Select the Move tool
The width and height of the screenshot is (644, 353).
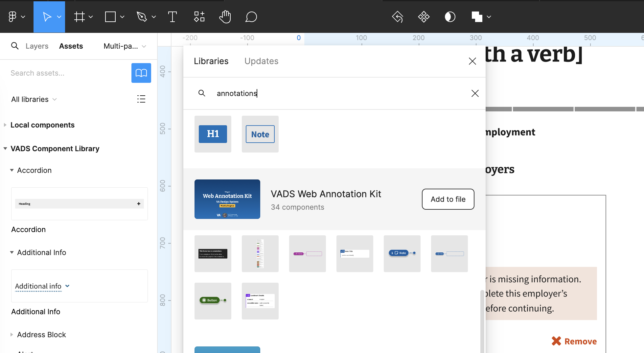[47, 16]
